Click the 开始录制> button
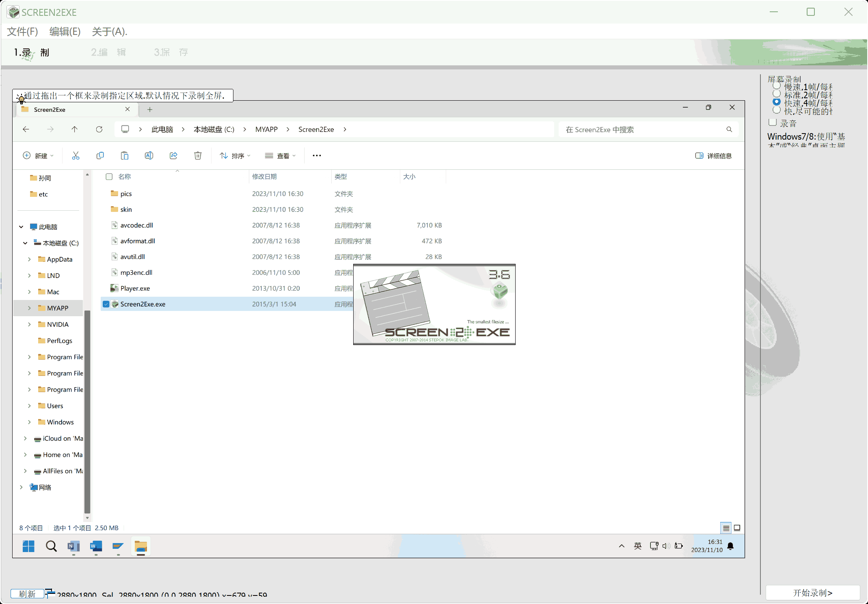Viewport: 868px width, 604px height. click(x=813, y=593)
